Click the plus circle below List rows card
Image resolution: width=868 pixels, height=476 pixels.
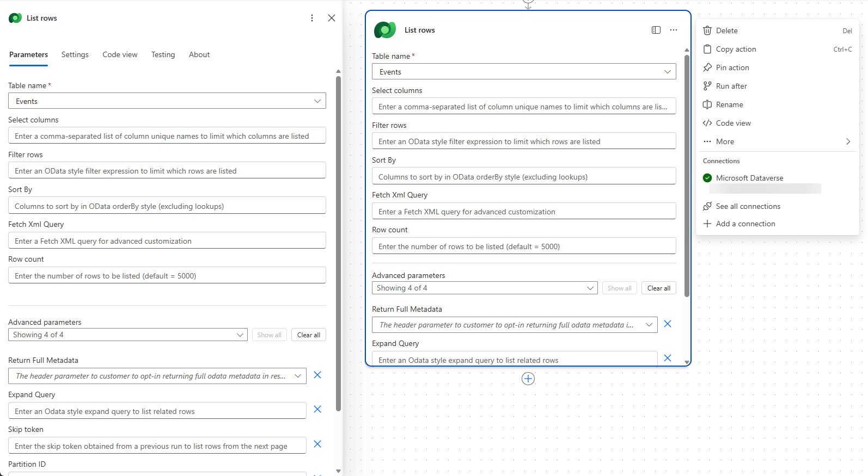point(528,379)
